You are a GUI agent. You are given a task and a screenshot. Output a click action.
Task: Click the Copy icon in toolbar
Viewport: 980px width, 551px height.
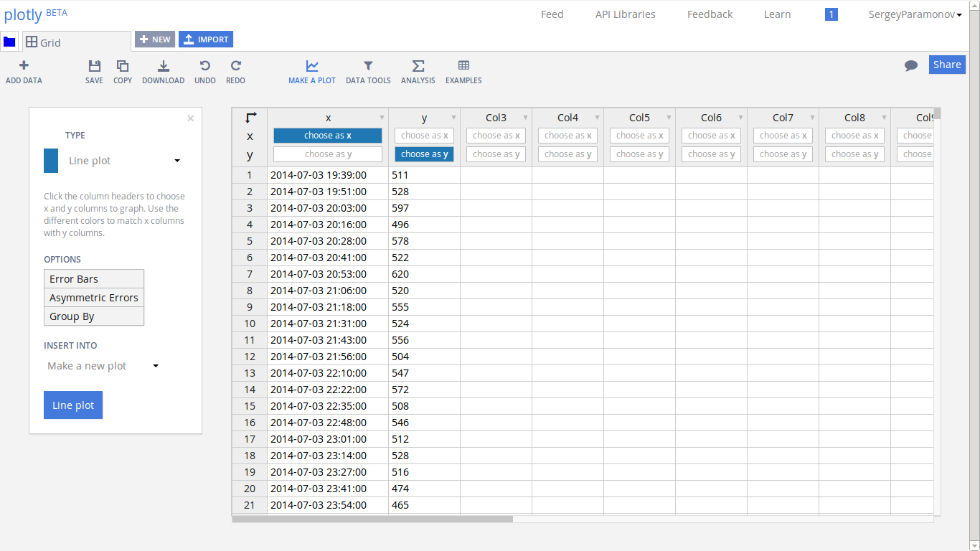tap(123, 66)
